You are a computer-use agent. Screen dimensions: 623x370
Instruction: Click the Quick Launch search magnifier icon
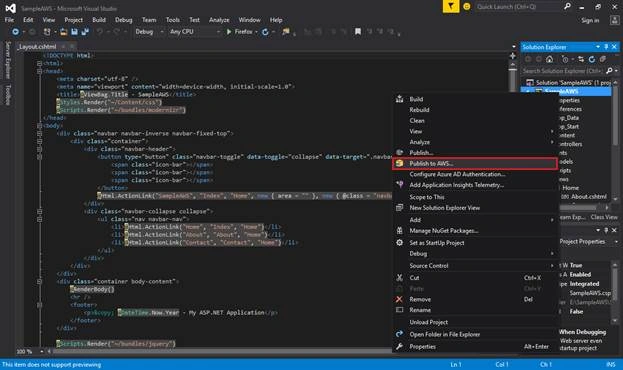[567, 6]
